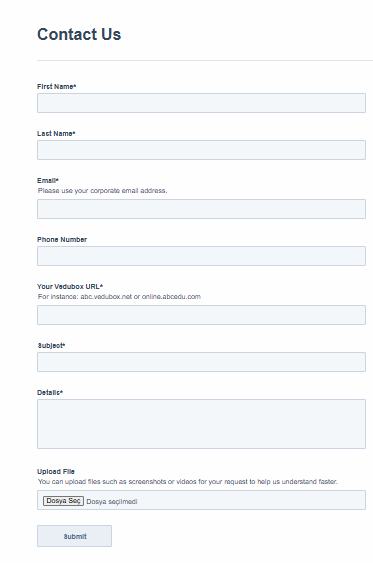The width and height of the screenshot is (373, 563).
Task: Select the Email input field
Action: pyautogui.click(x=201, y=209)
